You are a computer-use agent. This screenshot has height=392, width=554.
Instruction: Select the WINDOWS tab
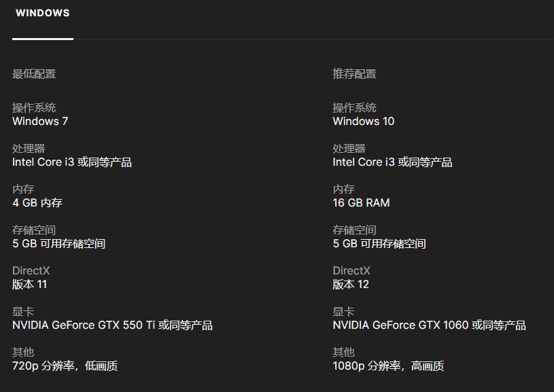[x=43, y=13]
